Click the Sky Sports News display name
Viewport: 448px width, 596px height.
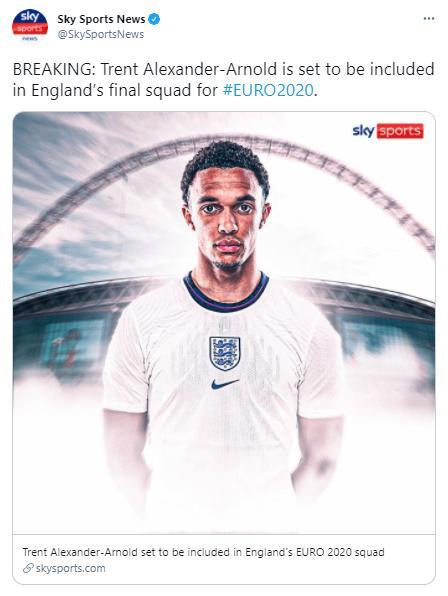pos(101,19)
